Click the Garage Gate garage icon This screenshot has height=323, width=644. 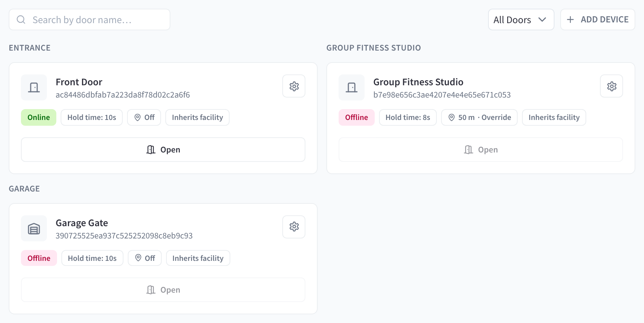click(34, 228)
